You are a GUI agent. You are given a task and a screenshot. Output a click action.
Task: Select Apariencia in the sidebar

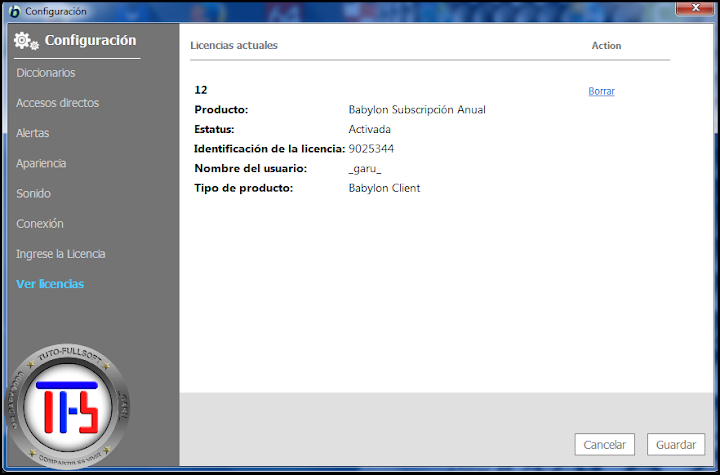[x=41, y=164]
